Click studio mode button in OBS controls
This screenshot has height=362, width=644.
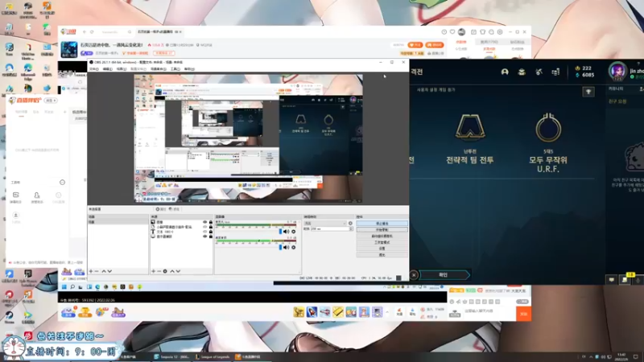click(382, 243)
